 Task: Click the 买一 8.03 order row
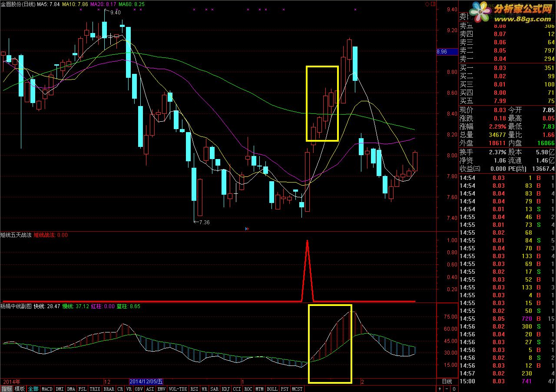507,68
